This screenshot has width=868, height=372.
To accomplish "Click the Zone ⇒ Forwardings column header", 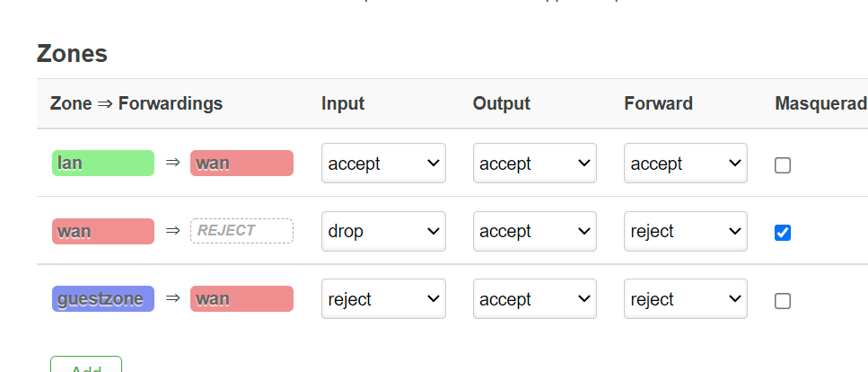I will click(x=136, y=103).
